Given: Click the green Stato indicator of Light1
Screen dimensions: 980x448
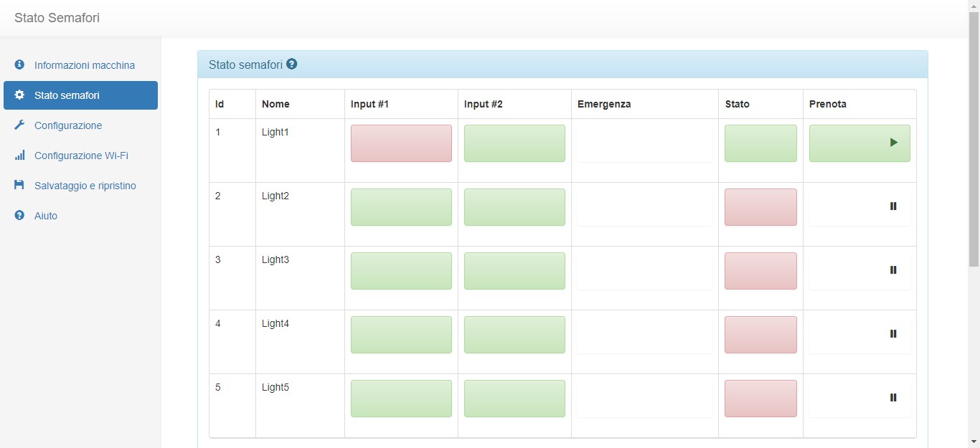Looking at the screenshot, I should [x=760, y=143].
